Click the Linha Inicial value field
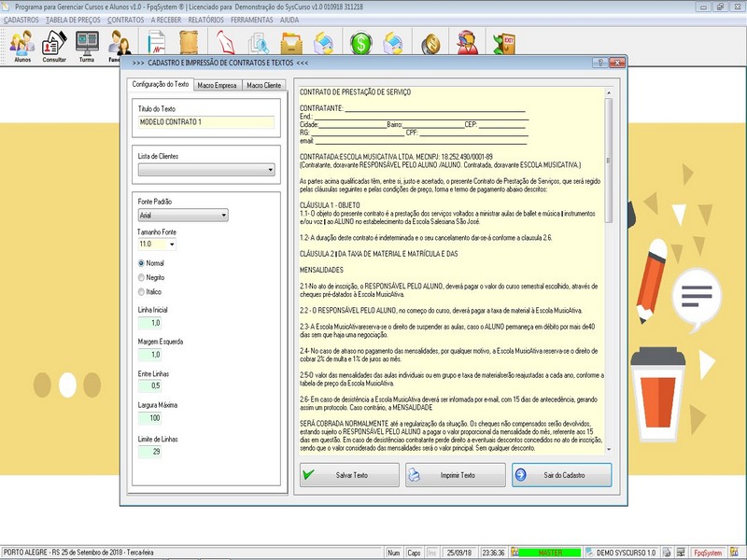 point(149,323)
